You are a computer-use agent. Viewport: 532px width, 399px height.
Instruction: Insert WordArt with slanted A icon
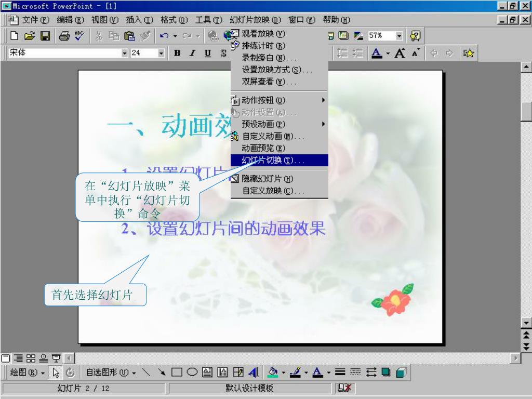[254, 372]
